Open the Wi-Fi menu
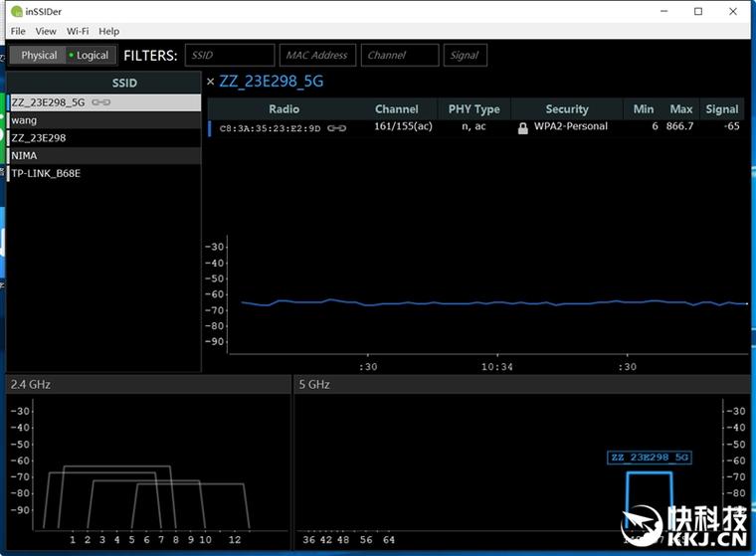 pos(78,32)
